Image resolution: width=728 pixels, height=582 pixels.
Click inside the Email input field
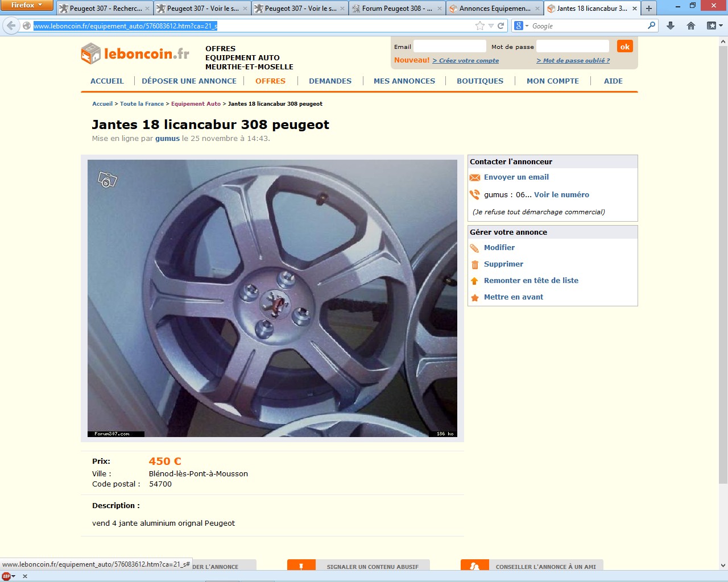449,47
